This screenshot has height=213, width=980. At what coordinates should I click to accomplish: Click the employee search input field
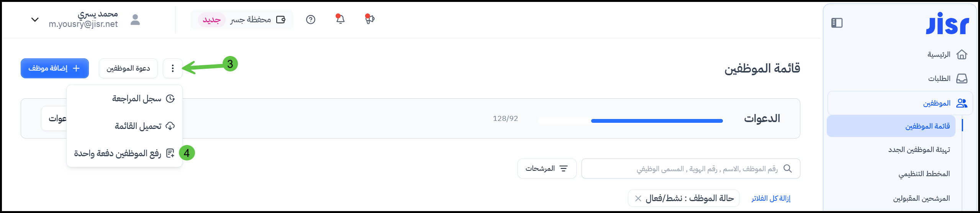[x=682, y=169]
